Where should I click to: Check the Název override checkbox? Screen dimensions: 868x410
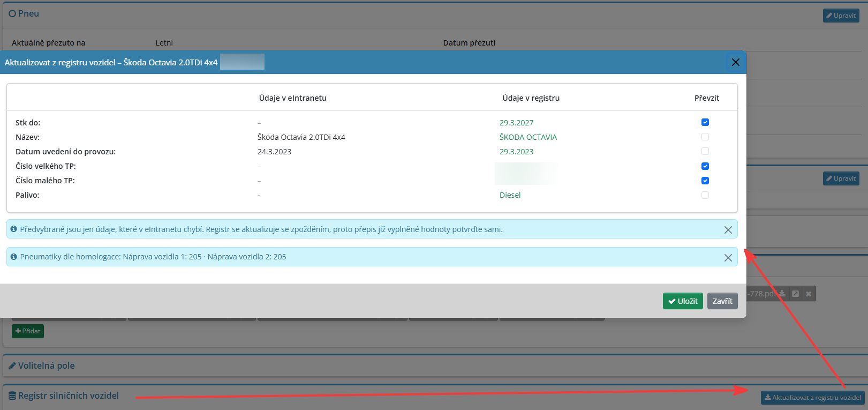point(705,137)
